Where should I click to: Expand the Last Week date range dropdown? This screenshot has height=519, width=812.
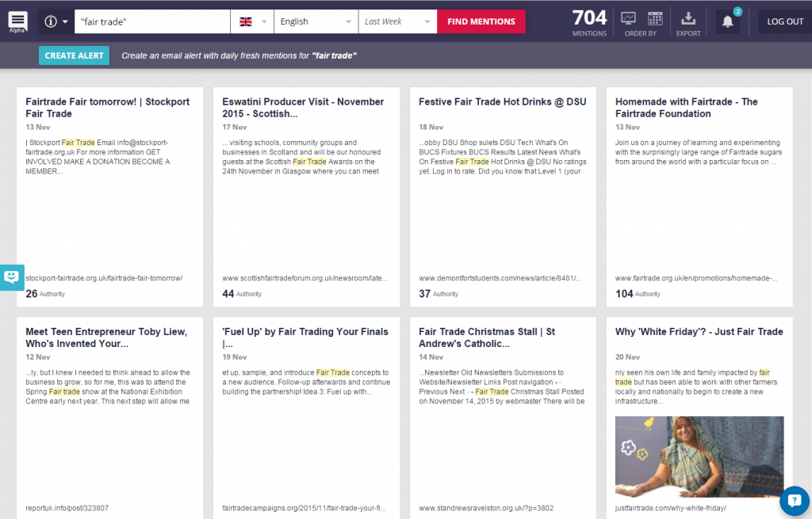coord(397,21)
